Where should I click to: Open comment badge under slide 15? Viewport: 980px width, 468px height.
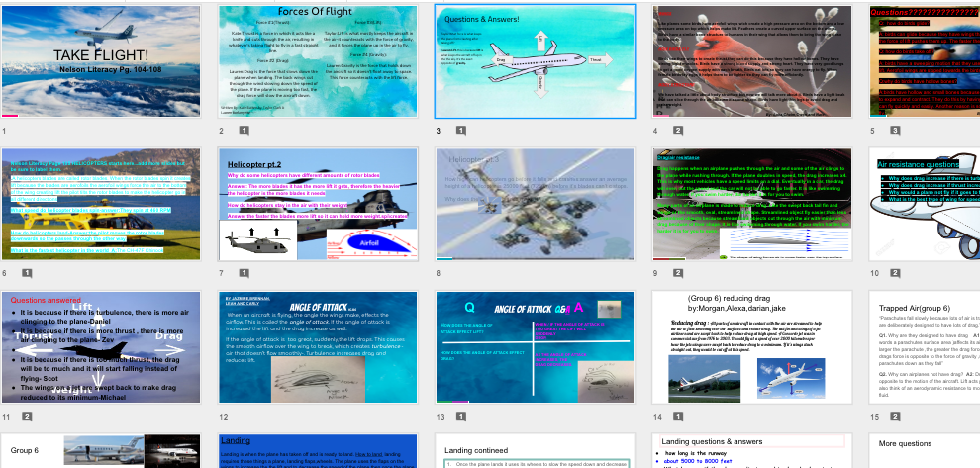click(x=895, y=417)
